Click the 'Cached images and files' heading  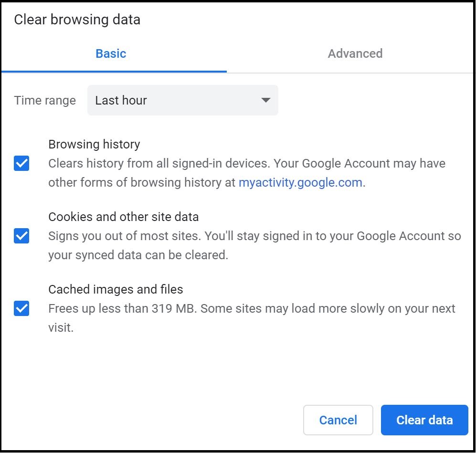[x=116, y=289]
